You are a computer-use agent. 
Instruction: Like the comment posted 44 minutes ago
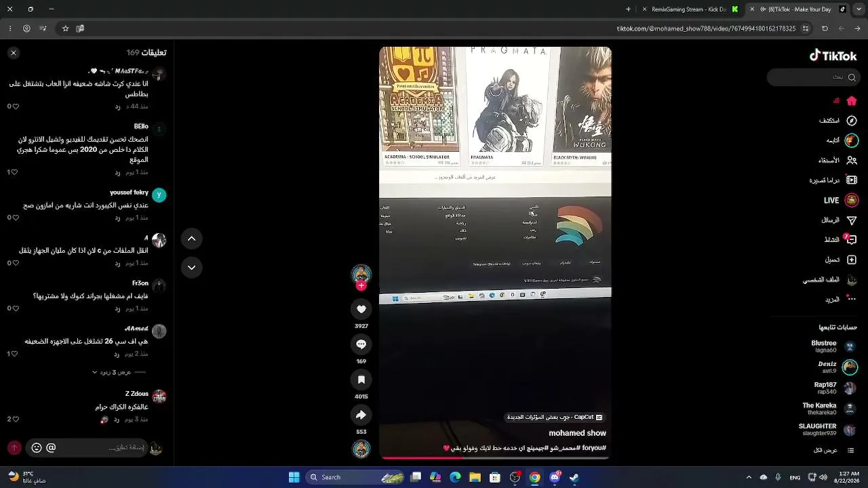point(15,106)
